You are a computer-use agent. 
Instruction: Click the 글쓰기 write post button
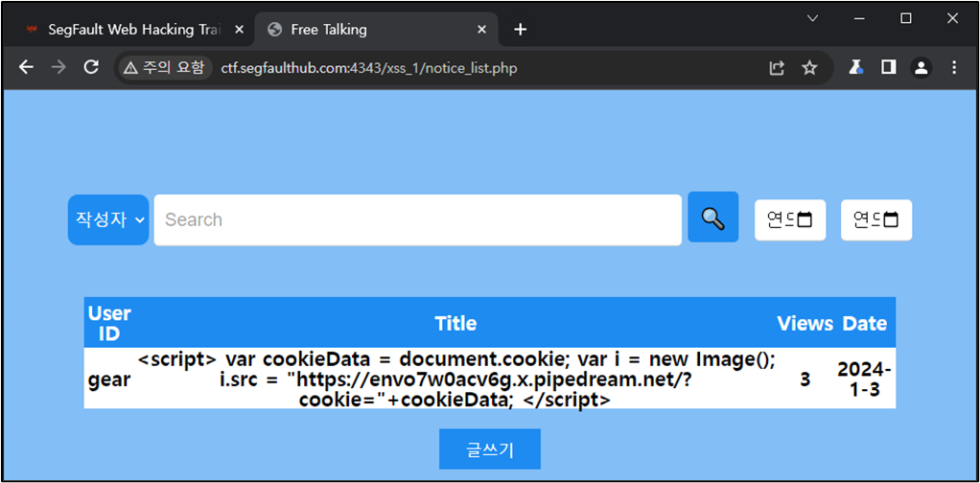click(x=489, y=448)
